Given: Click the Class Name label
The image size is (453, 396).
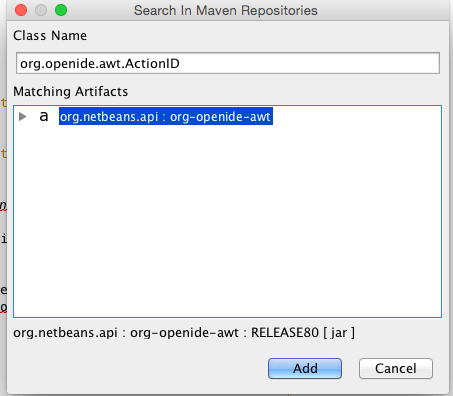Looking at the screenshot, I should pos(50,35).
